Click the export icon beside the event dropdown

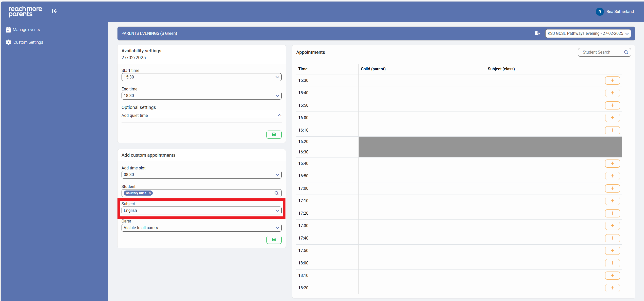(x=537, y=33)
